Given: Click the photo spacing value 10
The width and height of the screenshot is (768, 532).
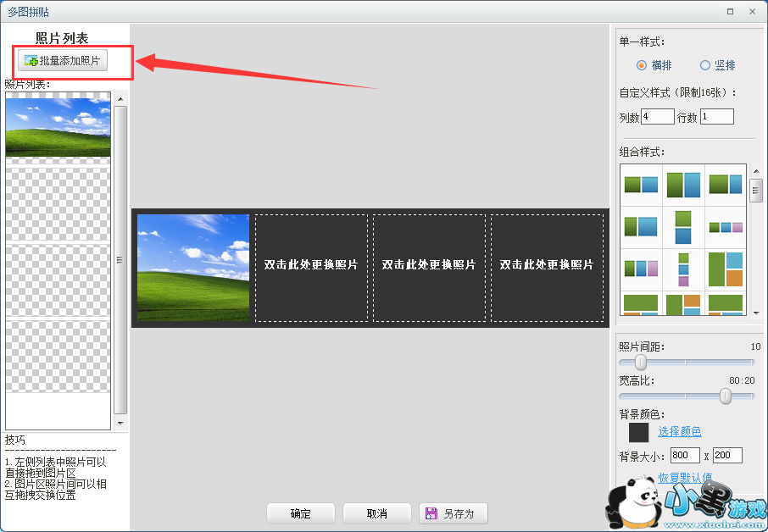Looking at the screenshot, I should coord(756,346).
